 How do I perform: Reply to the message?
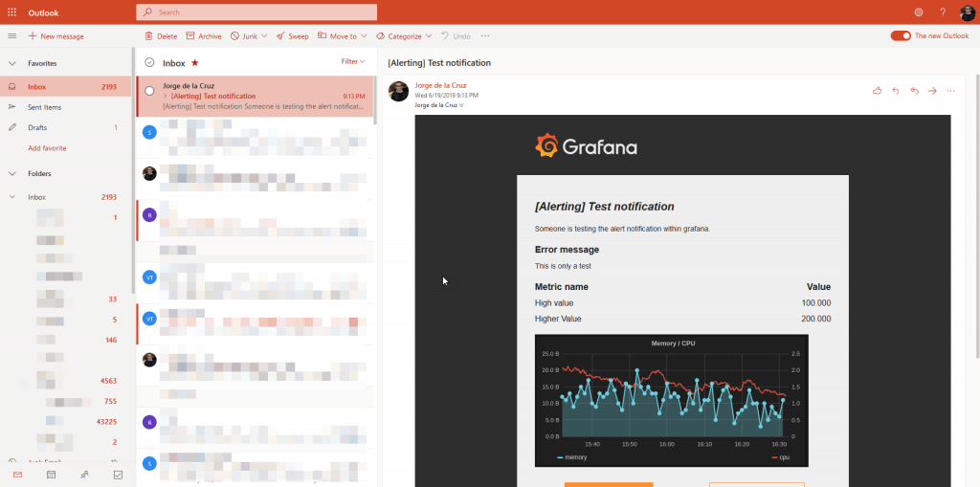pyautogui.click(x=896, y=91)
